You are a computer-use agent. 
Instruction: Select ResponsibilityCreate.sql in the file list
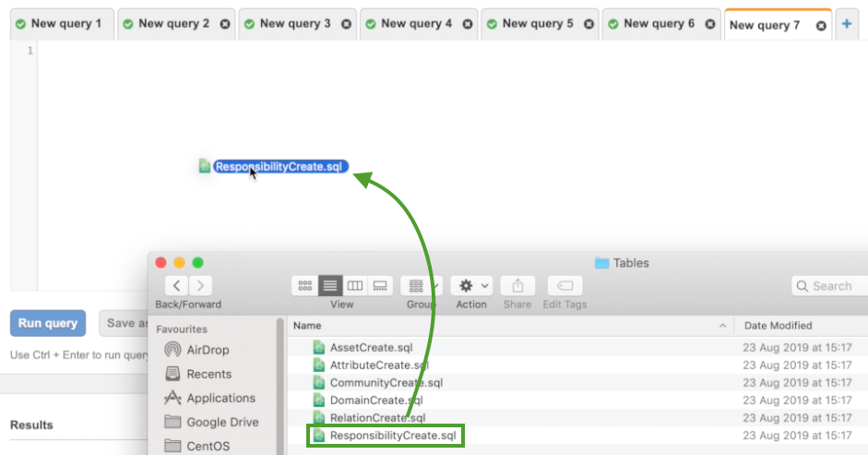point(392,436)
